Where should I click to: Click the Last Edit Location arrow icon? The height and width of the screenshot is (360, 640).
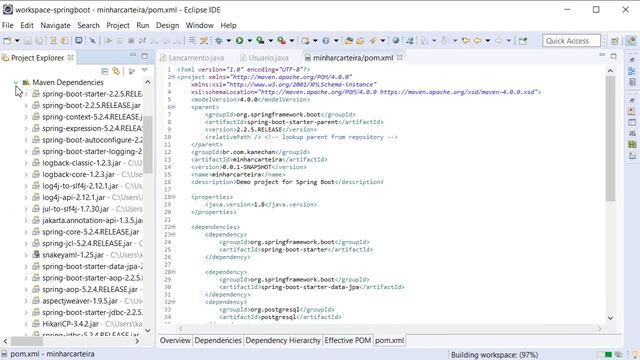(465, 41)
